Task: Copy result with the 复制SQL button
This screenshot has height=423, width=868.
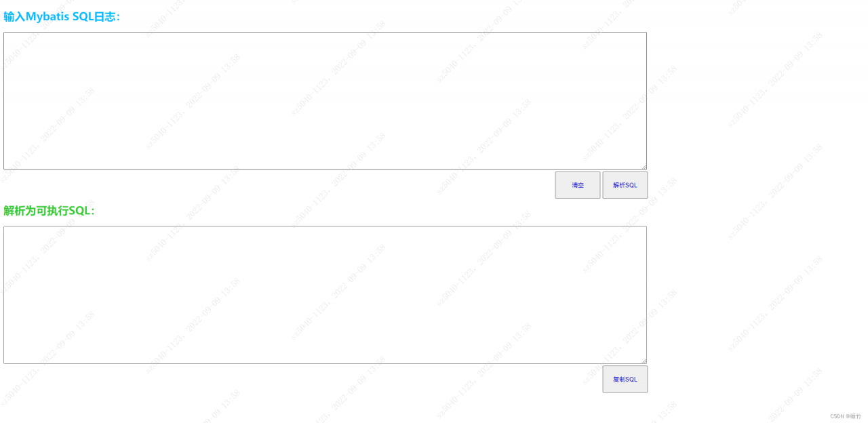Action: [625, 380]
